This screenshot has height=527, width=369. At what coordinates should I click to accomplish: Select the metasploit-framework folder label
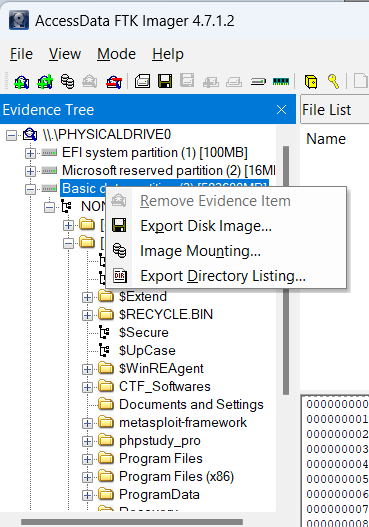[x=183, y=422]
